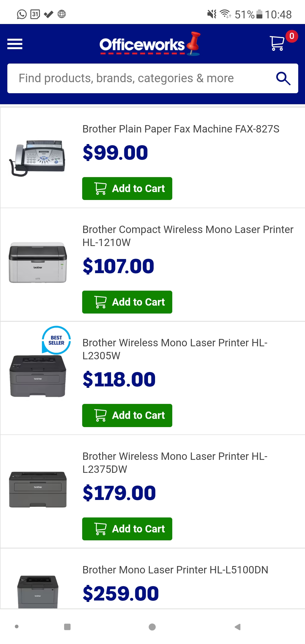Tap the search magnifier icon
This screenshot has height=644, width=305.
click(x=283, y=79)
